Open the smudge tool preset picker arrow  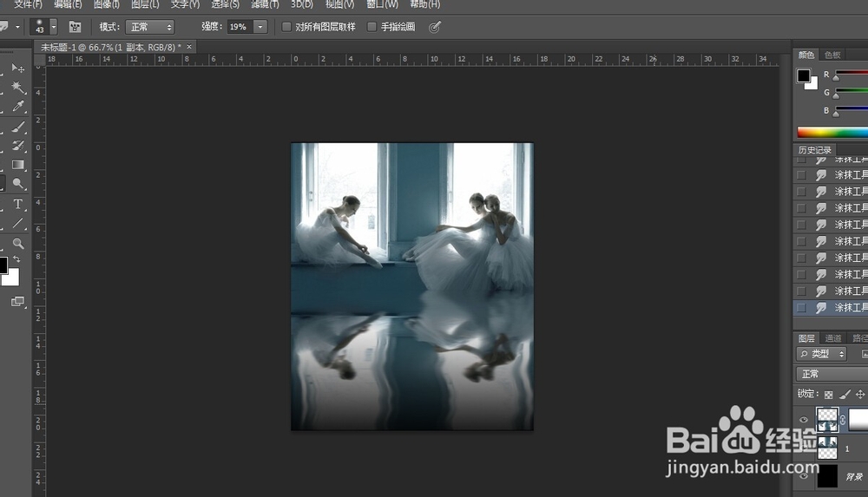(17, 27)
